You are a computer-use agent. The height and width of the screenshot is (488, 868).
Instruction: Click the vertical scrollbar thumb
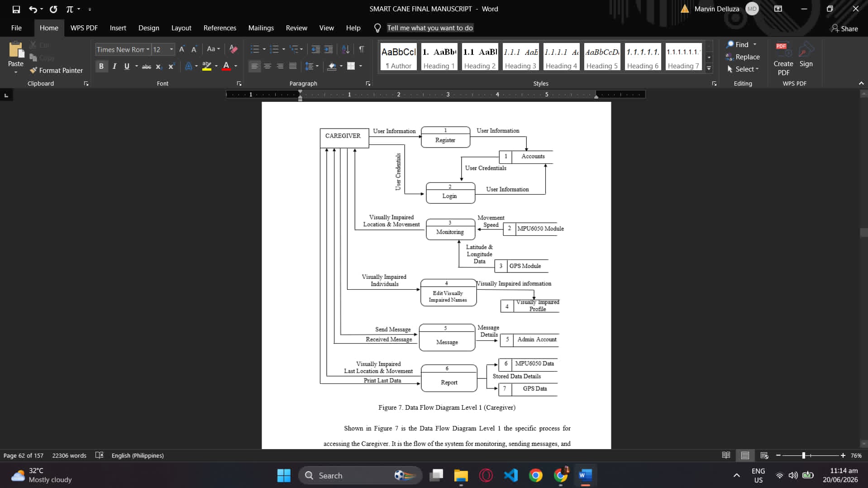864,233
